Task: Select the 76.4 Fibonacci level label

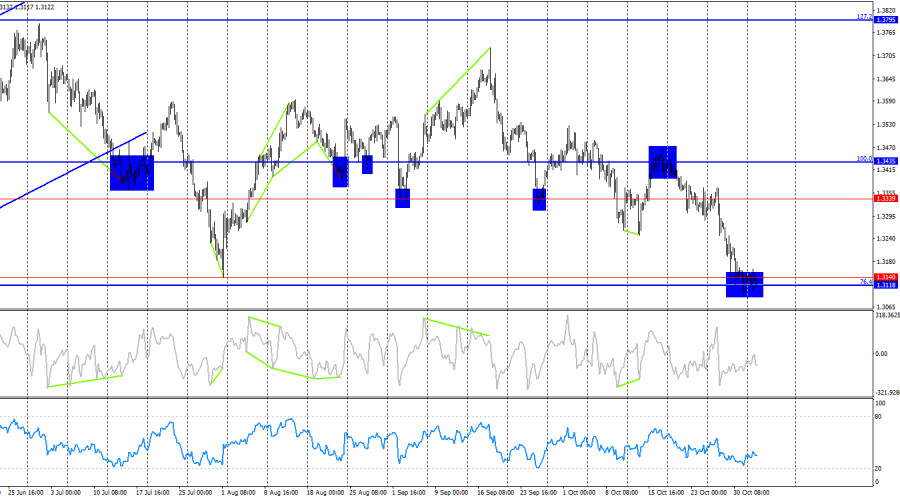Action: (866, 282)
